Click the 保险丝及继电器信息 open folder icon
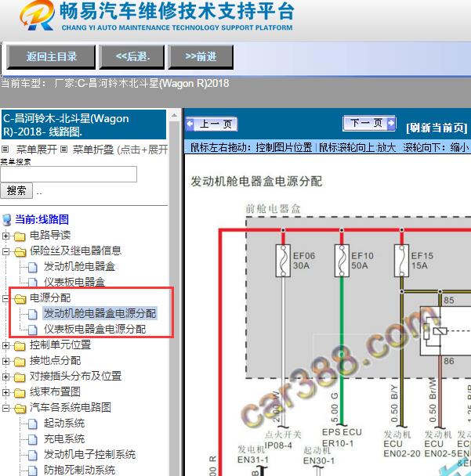 20,251
